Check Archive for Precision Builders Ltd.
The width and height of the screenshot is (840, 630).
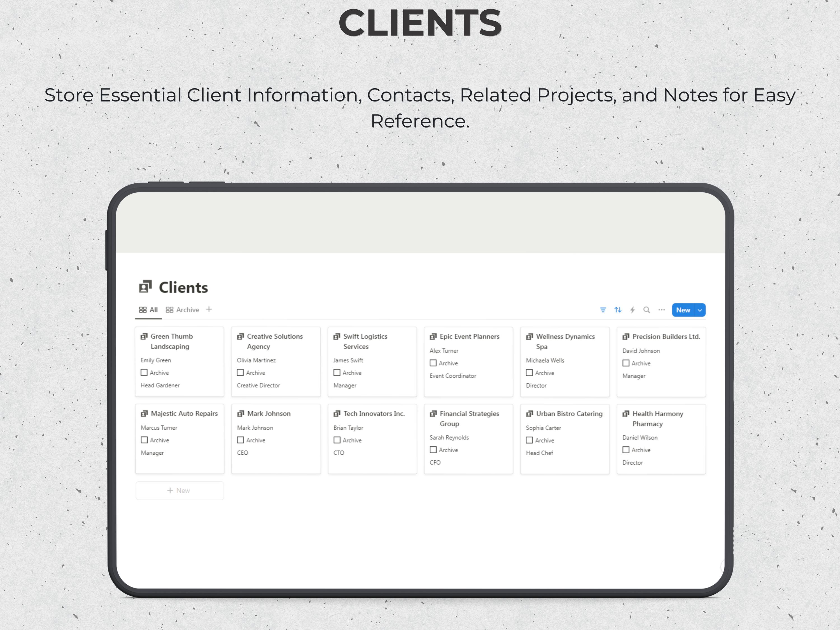pos(626,363)
